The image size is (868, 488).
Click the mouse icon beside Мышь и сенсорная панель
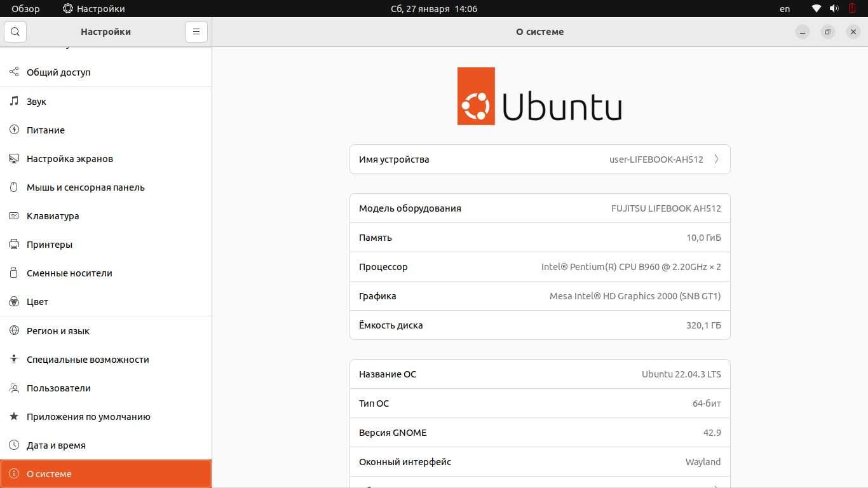click(x=14, y=187)
